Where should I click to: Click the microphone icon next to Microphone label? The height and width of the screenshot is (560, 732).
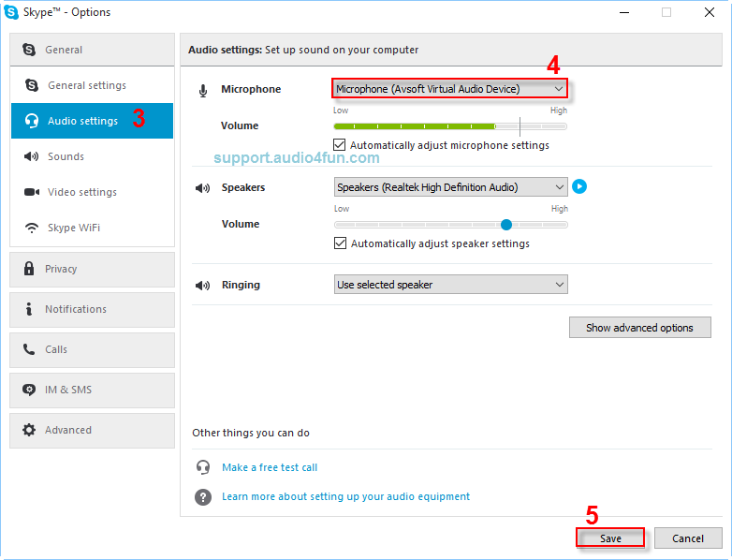pyautogui.click(x=203, y=91)
